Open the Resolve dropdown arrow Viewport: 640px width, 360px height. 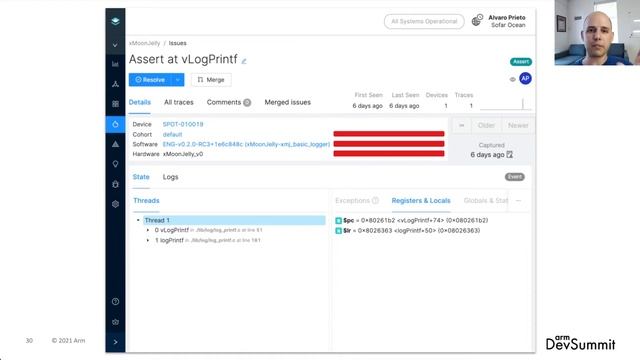pyautogui.click(x=178, y=80)
